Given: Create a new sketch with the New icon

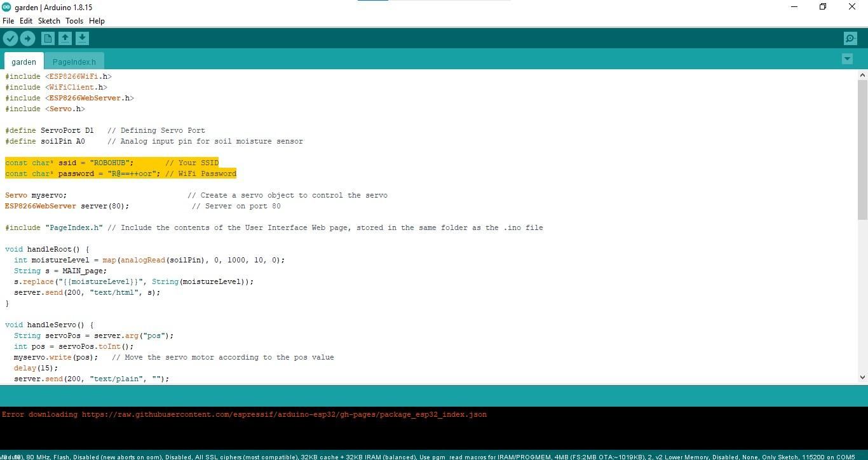Looking at the screenshot, I should coord(48,38).
